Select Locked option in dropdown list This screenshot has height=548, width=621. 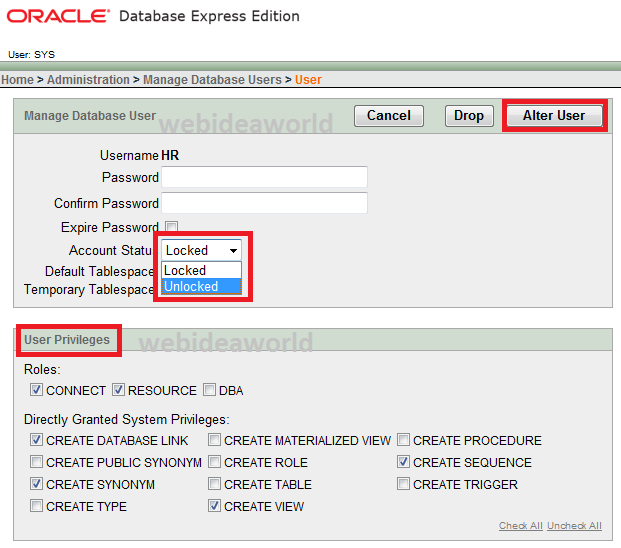pos(201,270)
